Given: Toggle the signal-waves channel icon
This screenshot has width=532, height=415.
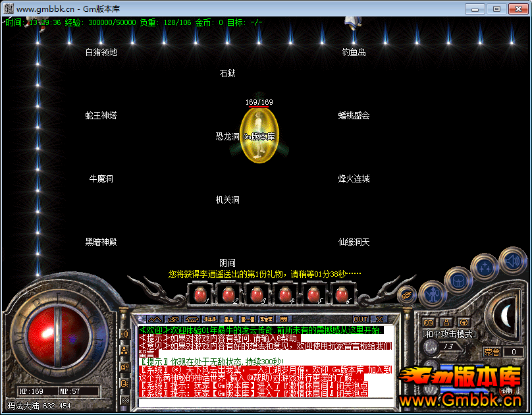Looking at the screenshot, I should pos(124,401).
